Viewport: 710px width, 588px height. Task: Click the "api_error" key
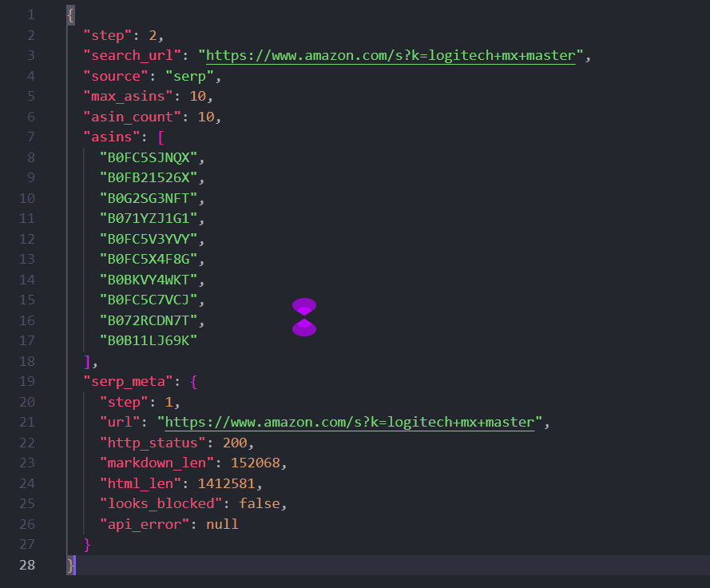(x=145, y=525)
